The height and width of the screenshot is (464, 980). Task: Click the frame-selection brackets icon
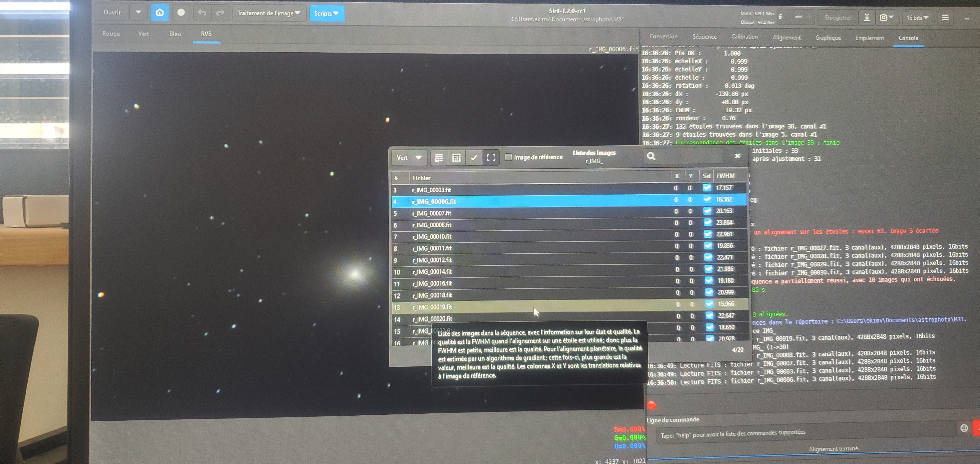coord(491,158)
